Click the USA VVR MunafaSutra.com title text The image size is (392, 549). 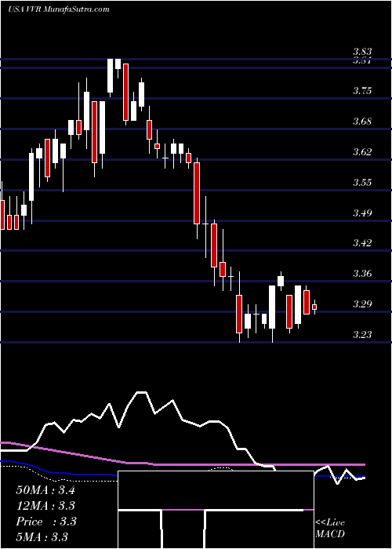point(58,9)
